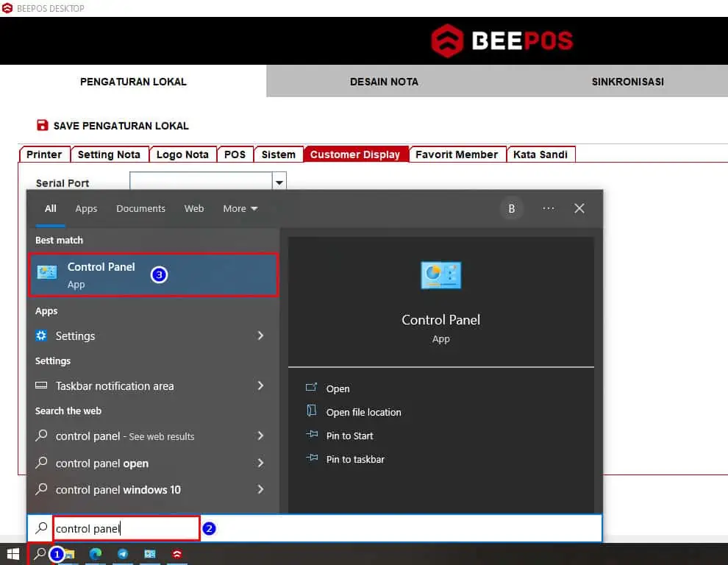The image size is (728, 565).
Task: Click the B user account avatar
Action: (x=511, y=209)
